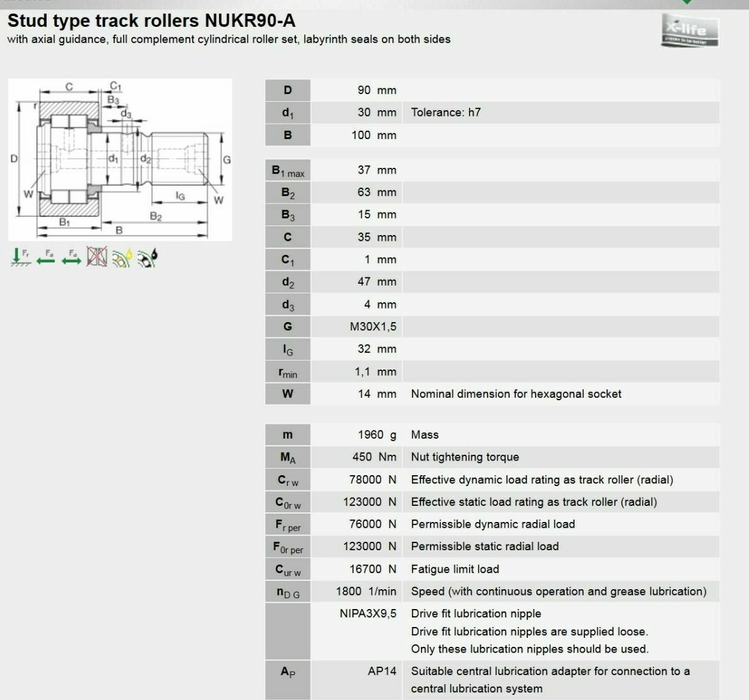Click the single-direction axial load Fa icon
749x700 pixels.
[x=46, y=257]
